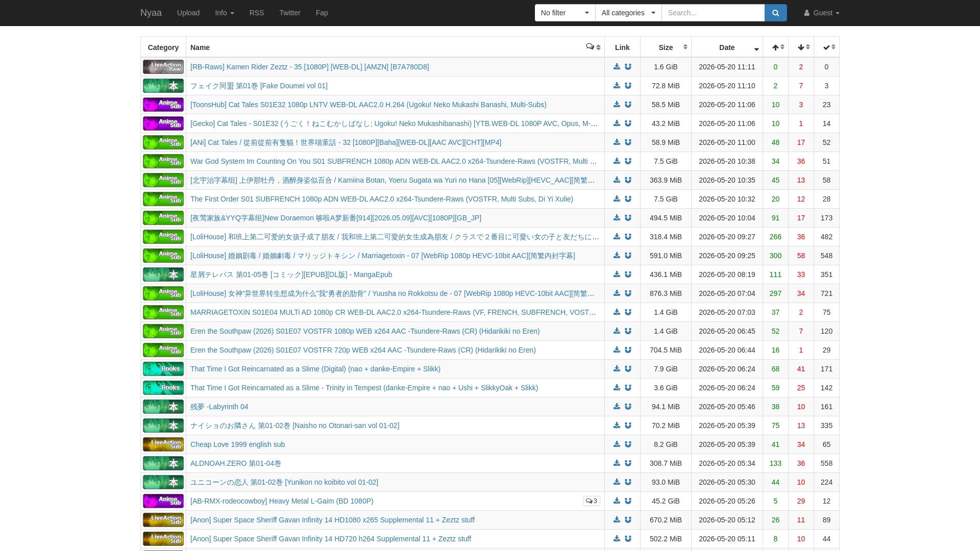Sort by completed downloads column
Image resolution: width=980 pixels, height=551 pixels.
826,47
